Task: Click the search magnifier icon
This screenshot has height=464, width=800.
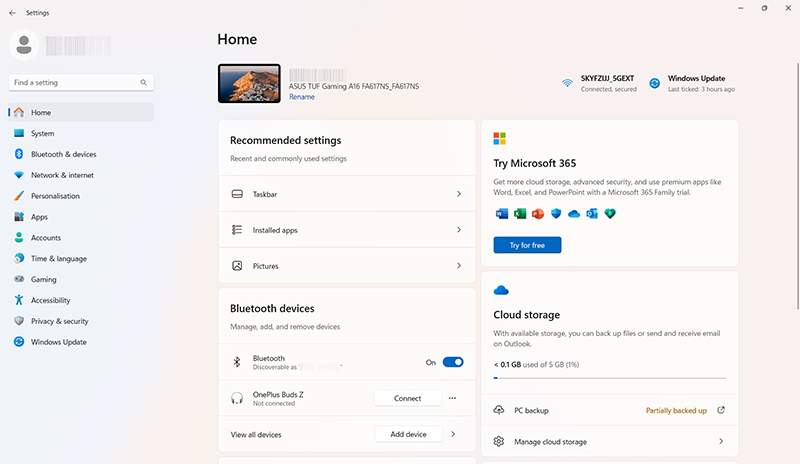Action: point(143,82)
